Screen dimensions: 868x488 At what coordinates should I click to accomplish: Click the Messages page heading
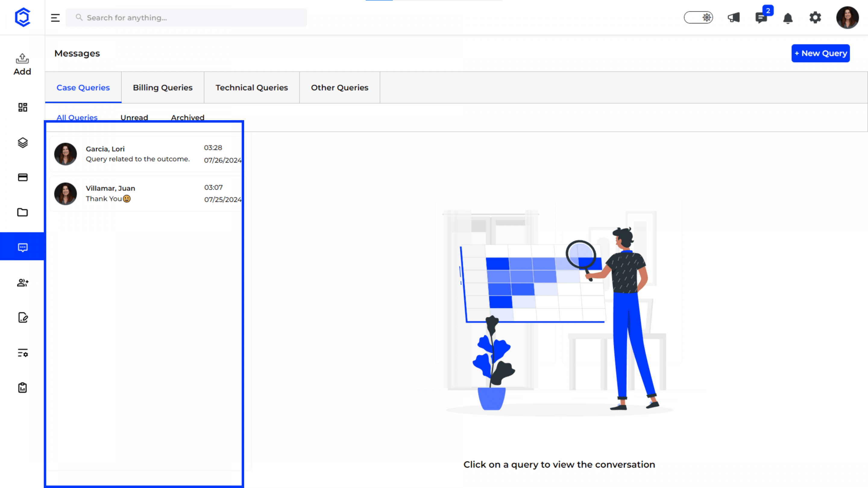(x=77, y=53)
